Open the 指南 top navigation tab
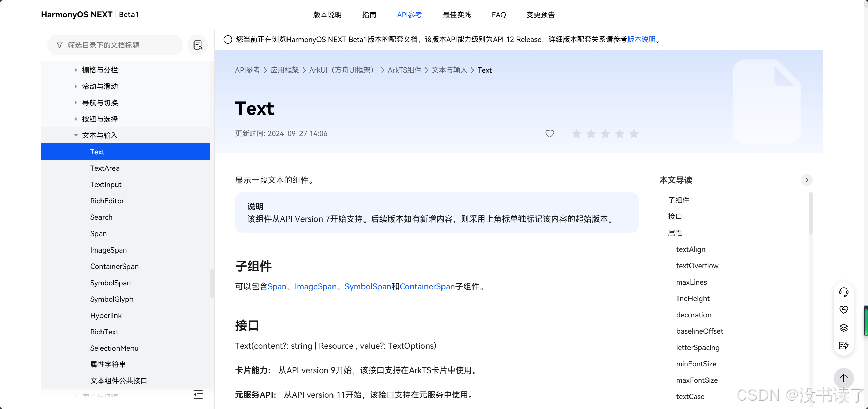The width and height of the screenshot is (868, 409). (369, 15)
